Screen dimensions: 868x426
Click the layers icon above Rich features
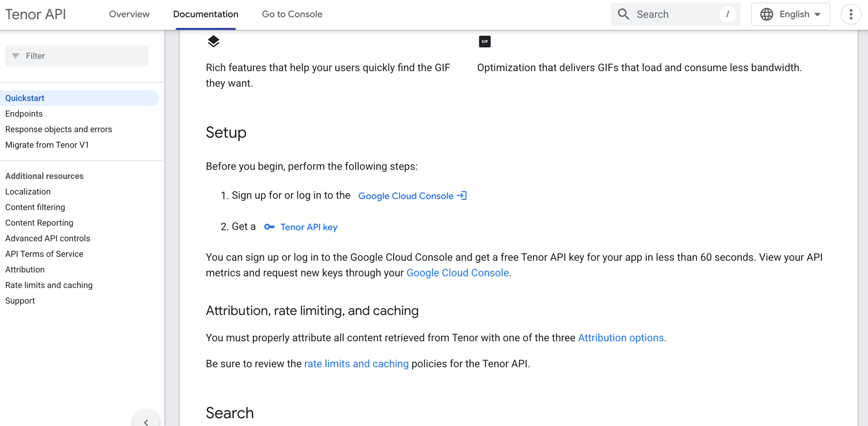tap(214, 41)
